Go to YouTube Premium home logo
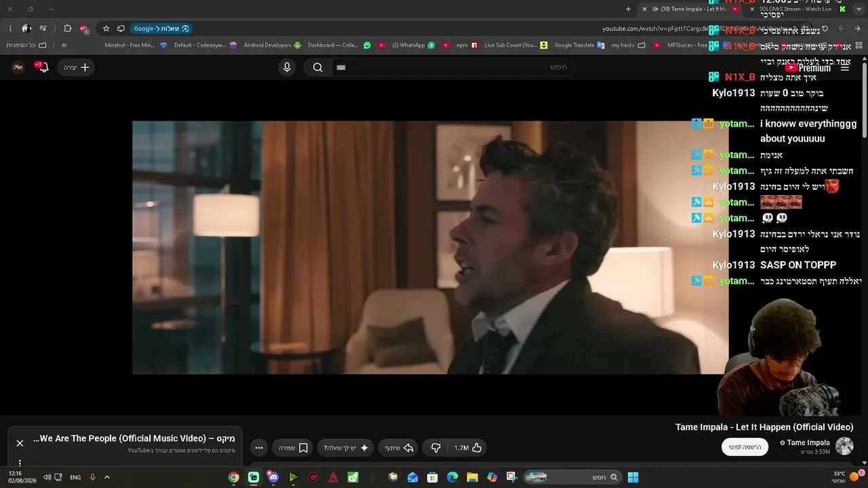Screen dimensions: 868x488 pyautogui.click(x=807, y=68)
